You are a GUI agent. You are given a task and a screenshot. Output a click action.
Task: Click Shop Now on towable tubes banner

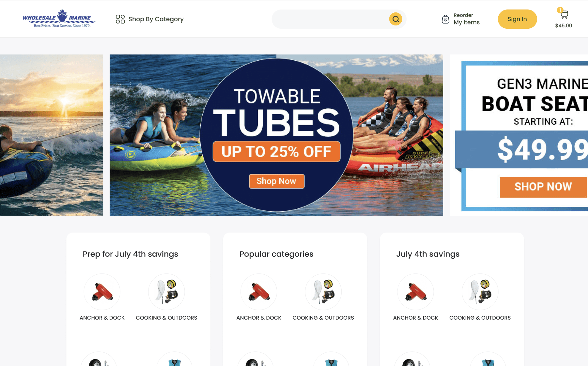click(276, 181)
